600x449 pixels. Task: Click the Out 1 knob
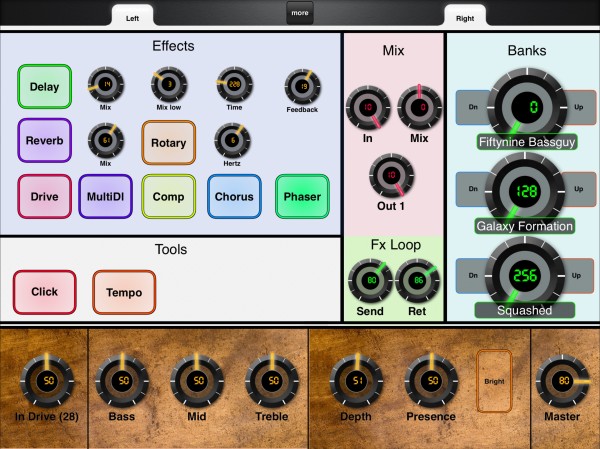tap(391, 175)
